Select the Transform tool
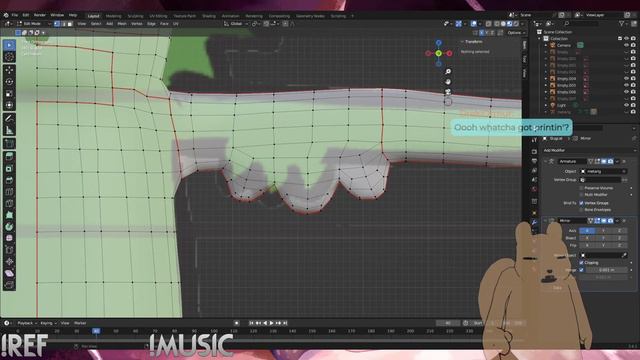The width and height of the screenshot is (640, 360). pyautogui.click(x=9, y=105)
